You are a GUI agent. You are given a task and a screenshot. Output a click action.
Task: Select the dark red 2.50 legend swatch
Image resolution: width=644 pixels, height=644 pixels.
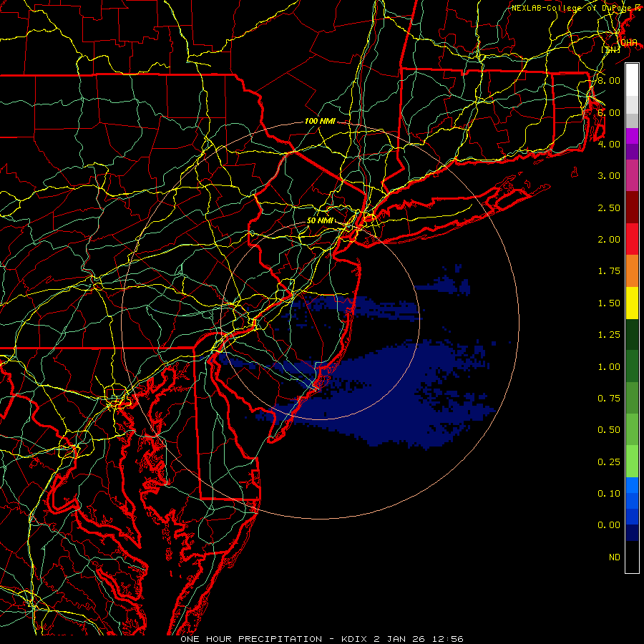point(632,208)
